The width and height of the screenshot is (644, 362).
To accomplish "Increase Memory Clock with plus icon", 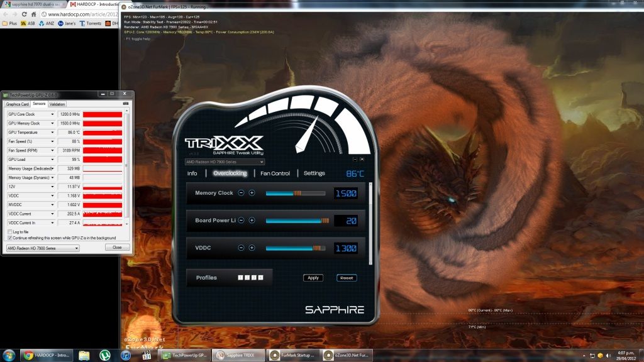I will tap(252, 193).
